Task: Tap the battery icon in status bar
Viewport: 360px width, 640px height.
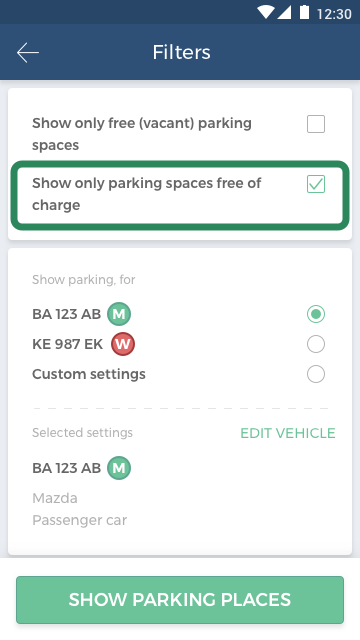Action: tap(304, 12)
